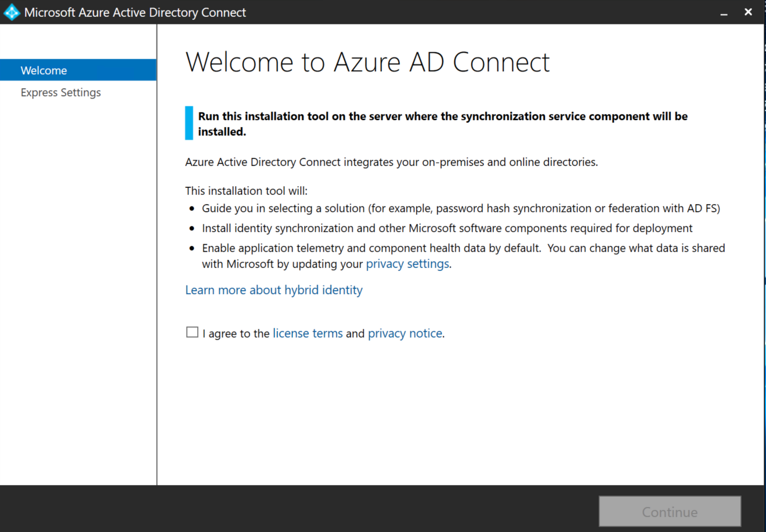Click the window title bar text

click(x=135, y=12)
